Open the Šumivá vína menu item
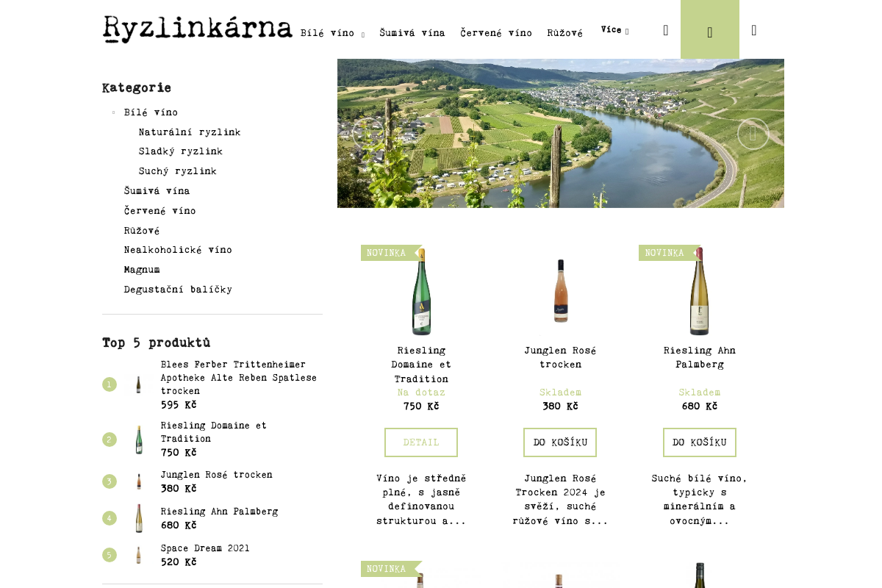 [x=412, y=32]
